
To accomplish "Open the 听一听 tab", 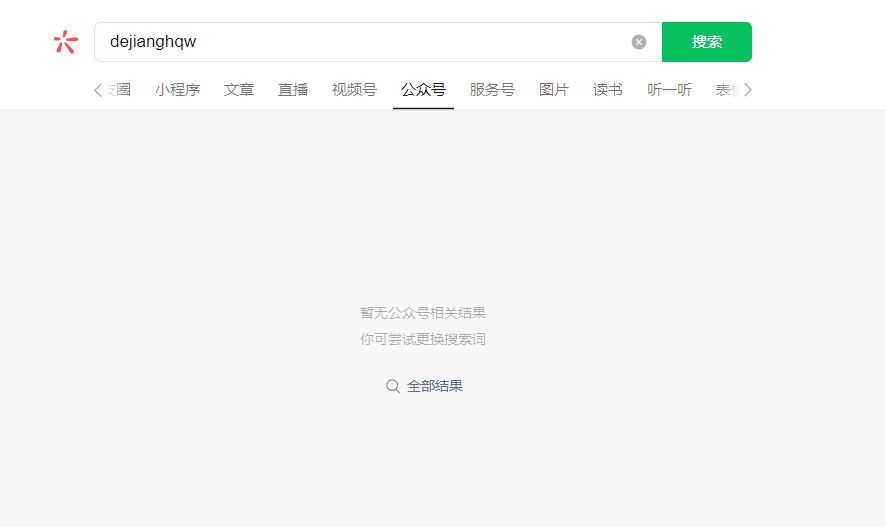I will [669, 90].
